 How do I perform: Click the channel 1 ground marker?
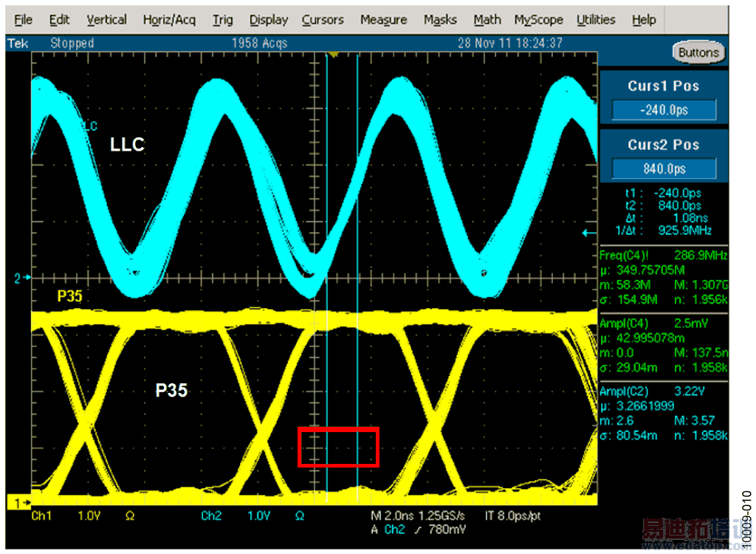coord(19,503)
